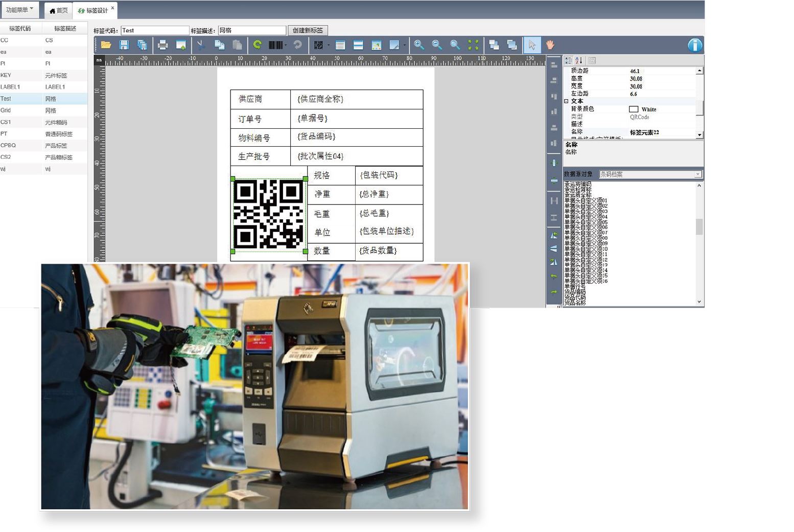This screenshot has height=532, width=794.
Task: Select the 标签设计 tab
Action: tap(94, 10)
